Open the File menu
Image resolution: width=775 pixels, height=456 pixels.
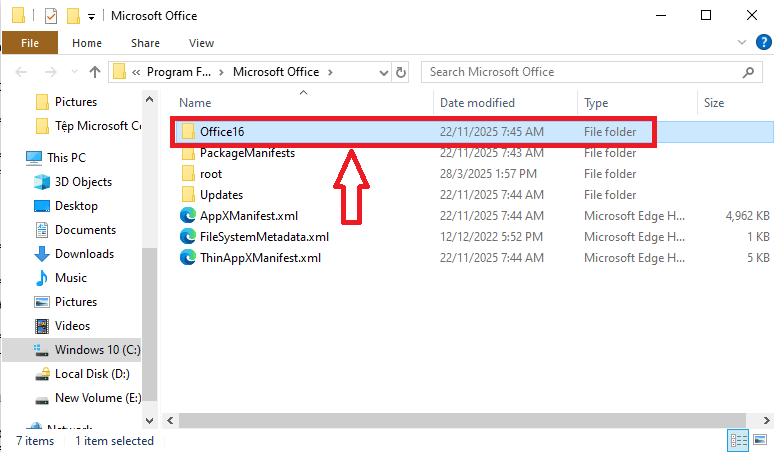[30, 43]
